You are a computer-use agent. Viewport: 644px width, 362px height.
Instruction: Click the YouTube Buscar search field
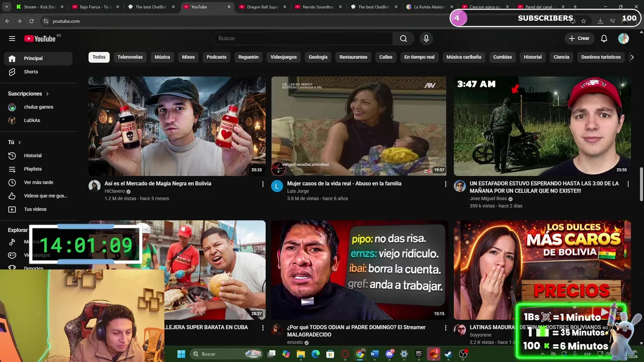[x=303, y=39]
